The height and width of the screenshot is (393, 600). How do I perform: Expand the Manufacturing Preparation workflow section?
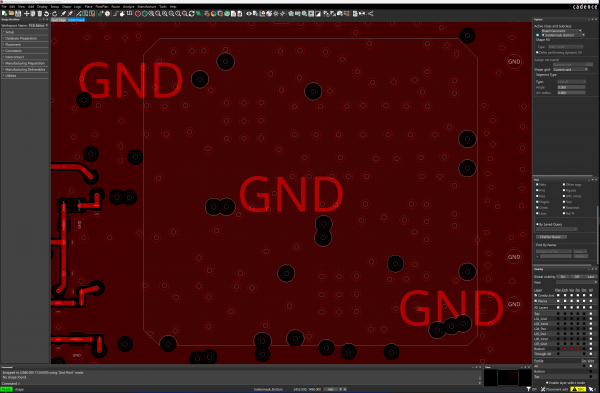(x=25, y=63)
